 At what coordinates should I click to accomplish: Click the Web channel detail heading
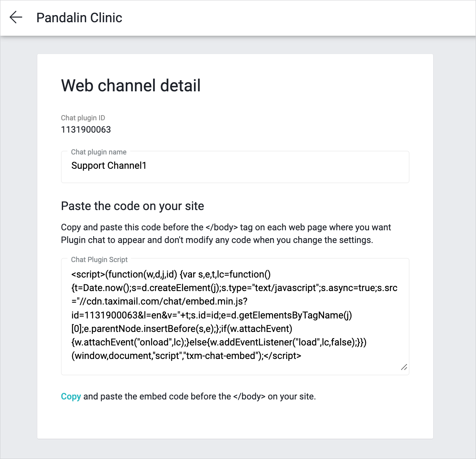coord(131,85)
